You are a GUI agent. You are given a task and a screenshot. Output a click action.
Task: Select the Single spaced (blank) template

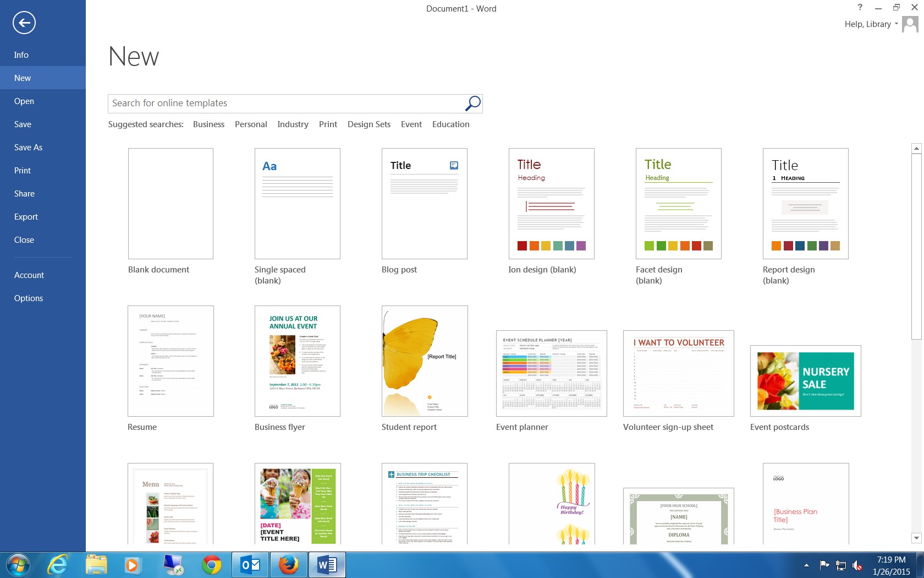pyautogui.click(x=298, y=204)
